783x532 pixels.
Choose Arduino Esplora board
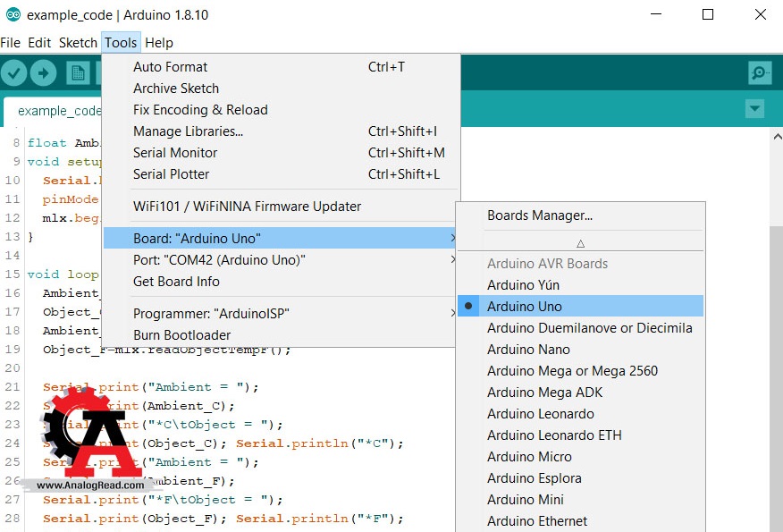click(x=580, y=478)
